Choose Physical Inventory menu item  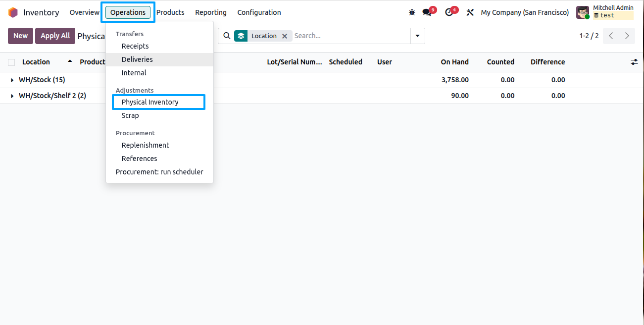159,102
